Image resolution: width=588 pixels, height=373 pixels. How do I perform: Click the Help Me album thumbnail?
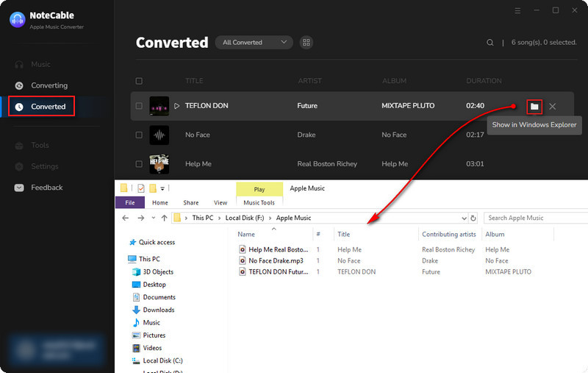coord(159,164)
